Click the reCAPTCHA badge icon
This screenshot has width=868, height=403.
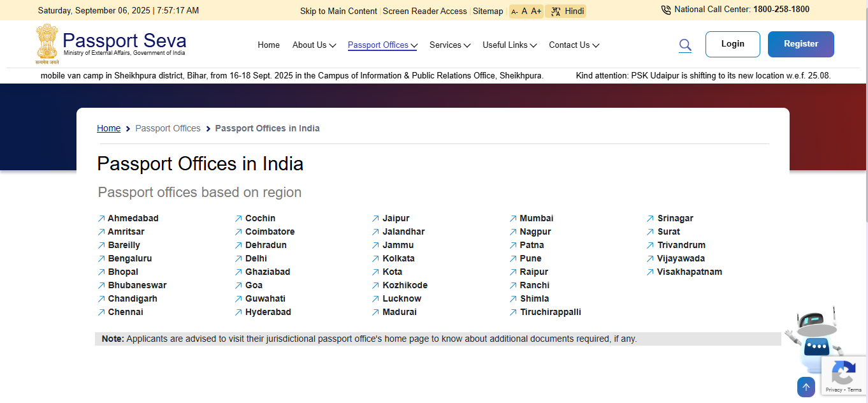click(x=843, y=374)
